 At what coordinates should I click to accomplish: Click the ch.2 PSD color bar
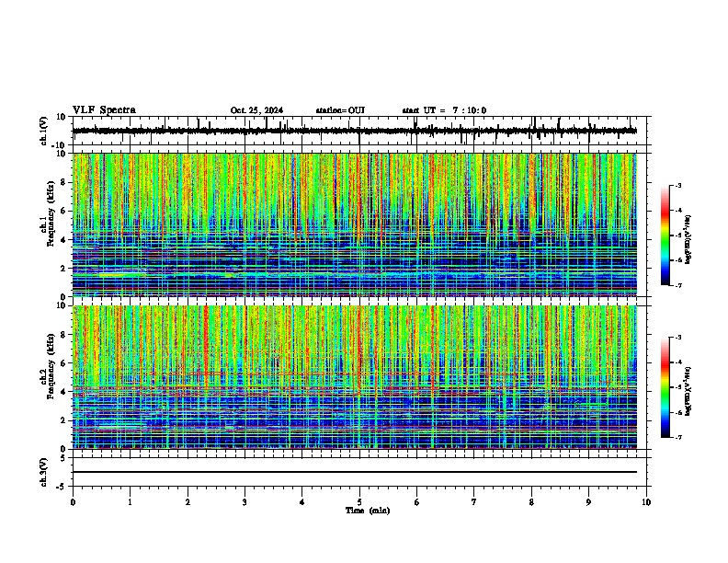pyautogui.click(x=665, y=387)
